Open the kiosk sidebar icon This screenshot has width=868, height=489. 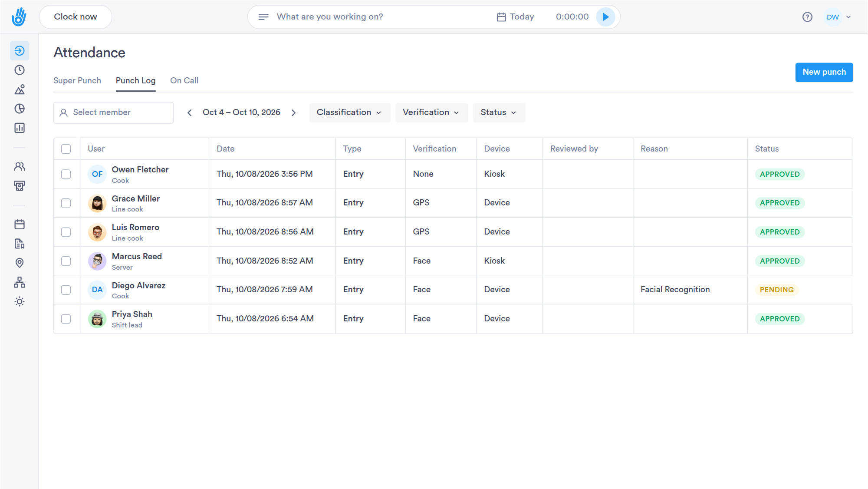[x=20, y=186]
